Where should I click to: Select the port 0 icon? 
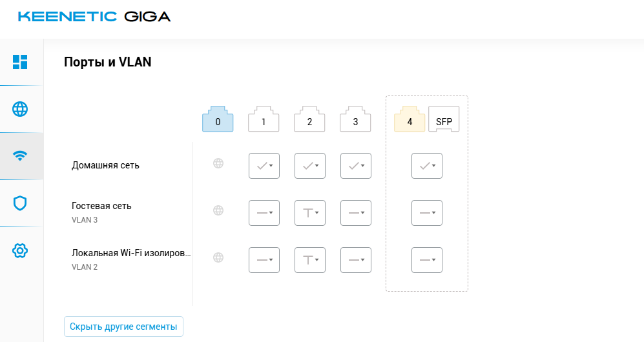pyautogui.click(x=218, y=119)
